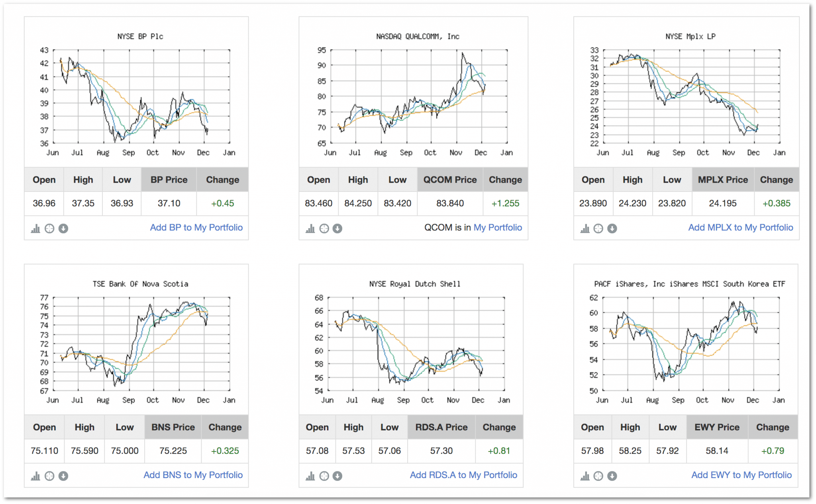Open My Portfolio from the QCOM card
This screenshot has height=504, width=816.
click(x=498, y=227)
